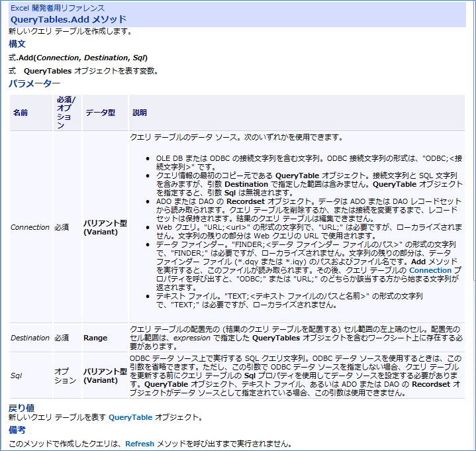Click the パラメーター section heading
This screenshot has height=451, width=476.
pyautogui.click(x=34, y=83)
